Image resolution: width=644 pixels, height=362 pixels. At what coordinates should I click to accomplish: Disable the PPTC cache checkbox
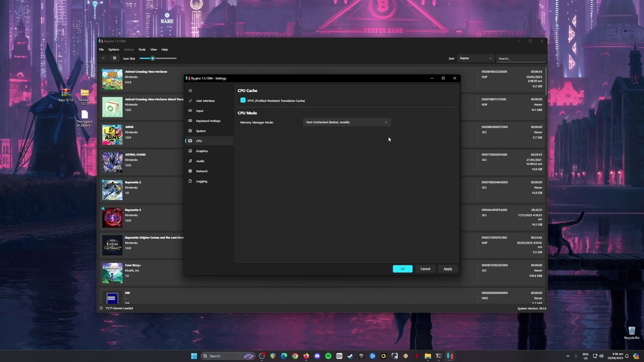point(243,101)
